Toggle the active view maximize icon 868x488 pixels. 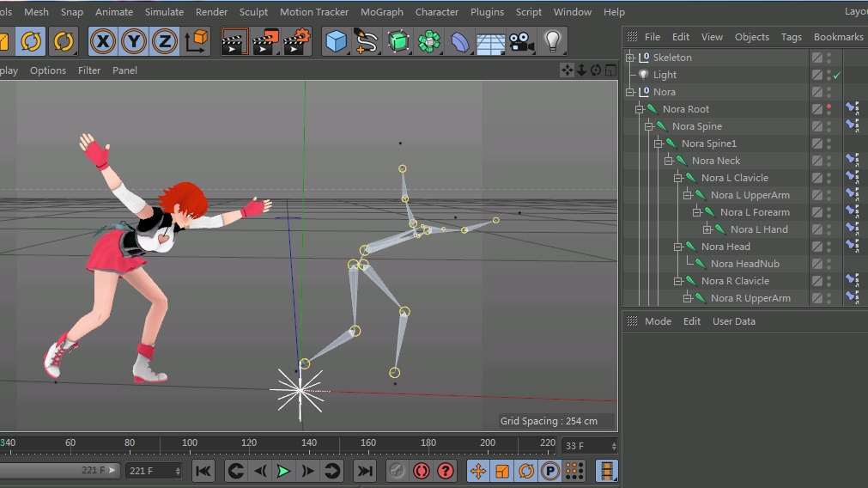[610, 70]
